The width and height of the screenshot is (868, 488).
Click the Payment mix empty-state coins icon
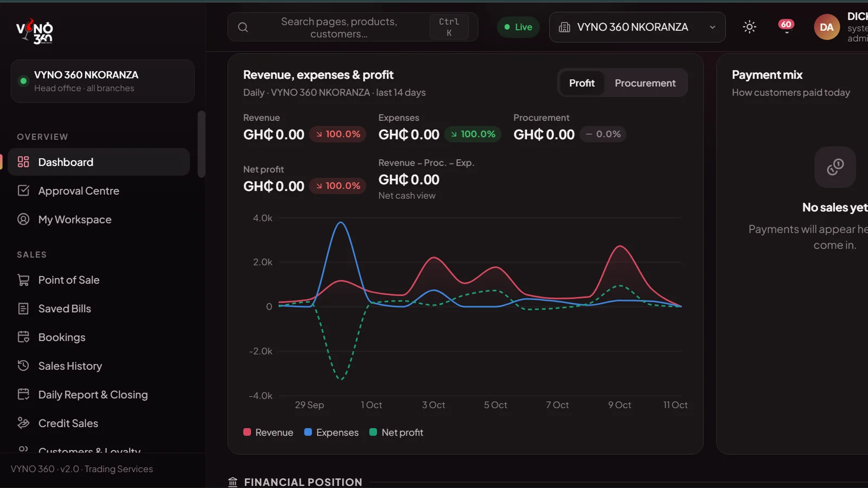pos(835,167)
